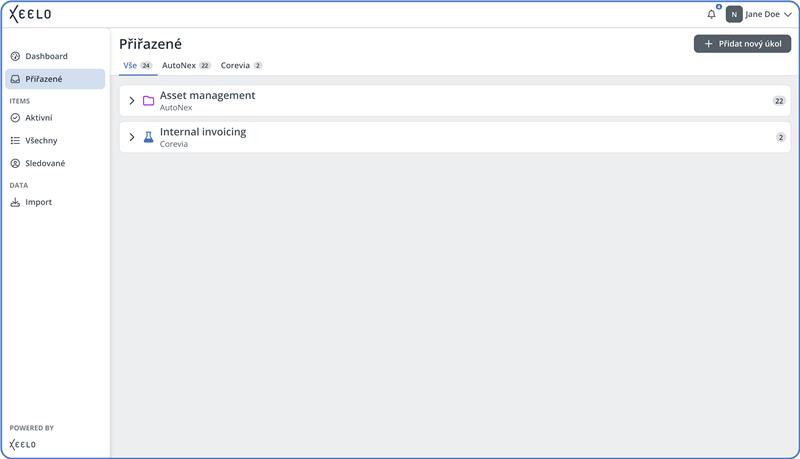Image resolution: width=800 pixels, height=459 pixels.
Task: Click the Přidat nový úkol button
Action: coord(742,44)
